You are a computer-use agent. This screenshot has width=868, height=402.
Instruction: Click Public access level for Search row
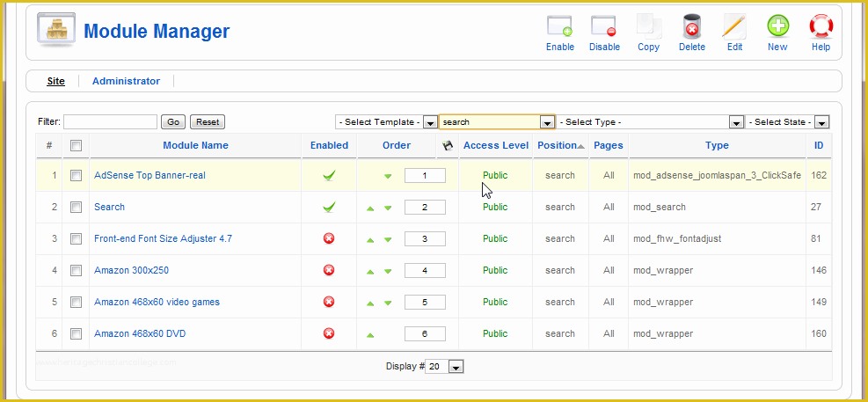[x=495, y=207]
